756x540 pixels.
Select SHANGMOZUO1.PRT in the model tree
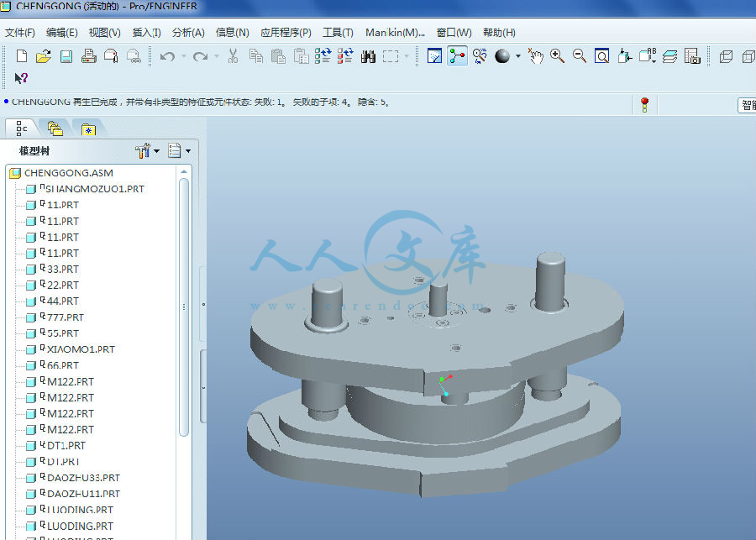[x=85, y=189]
